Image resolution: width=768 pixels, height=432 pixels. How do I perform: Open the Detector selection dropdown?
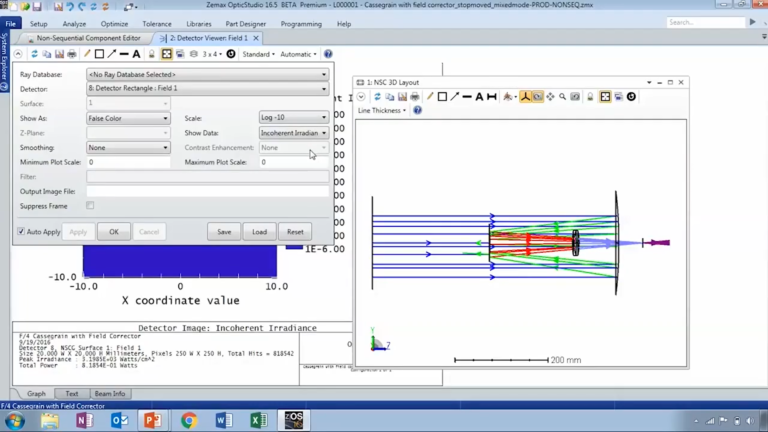point(207,89)
